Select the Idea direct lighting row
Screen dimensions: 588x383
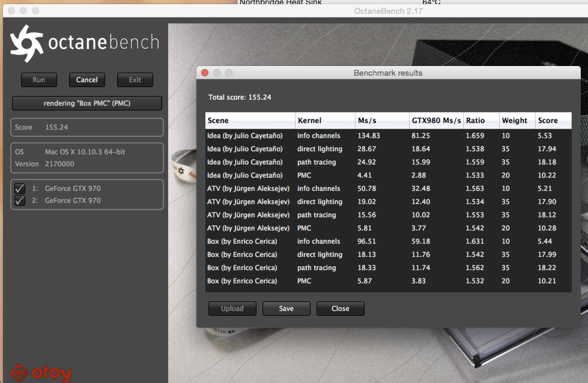point(388,149)
